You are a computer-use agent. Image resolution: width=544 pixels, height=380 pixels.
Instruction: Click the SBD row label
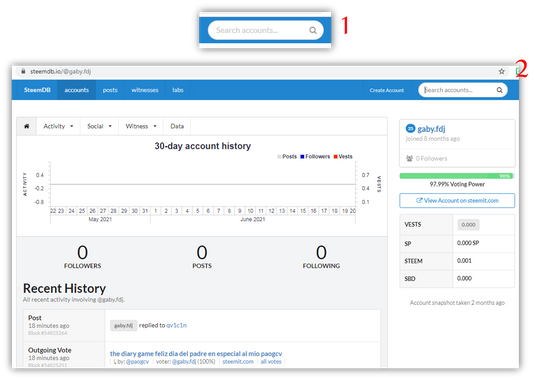tap(410, 279)
